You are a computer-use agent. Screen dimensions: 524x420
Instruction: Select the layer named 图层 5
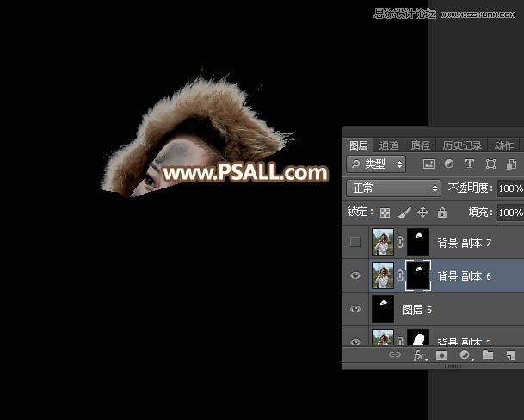tap(416, 310)
